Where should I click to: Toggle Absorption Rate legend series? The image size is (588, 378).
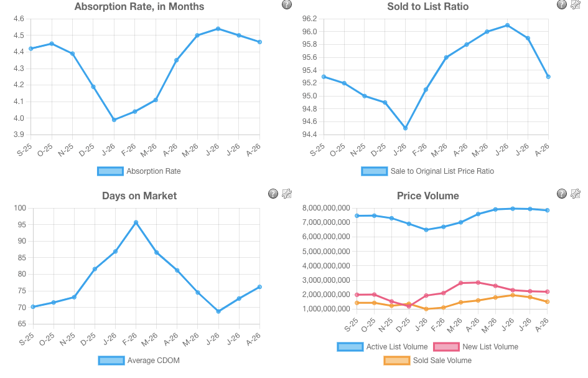point(139,171)
